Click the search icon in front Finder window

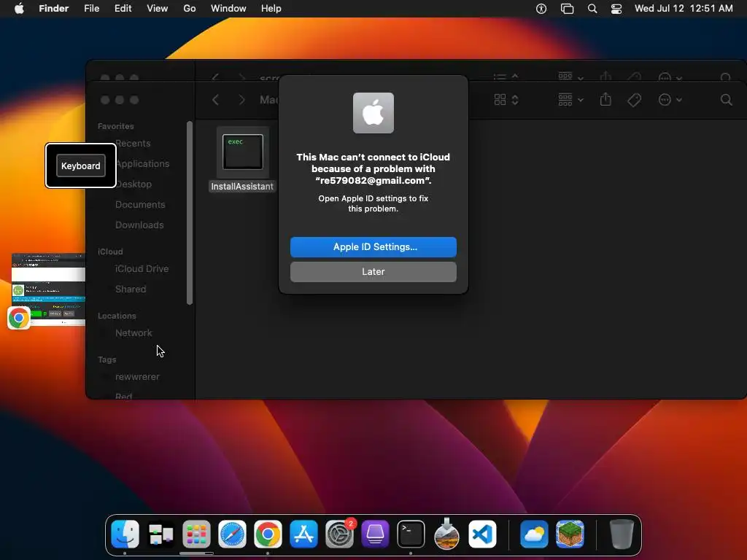pyautogui.click(x=726, y=99)
